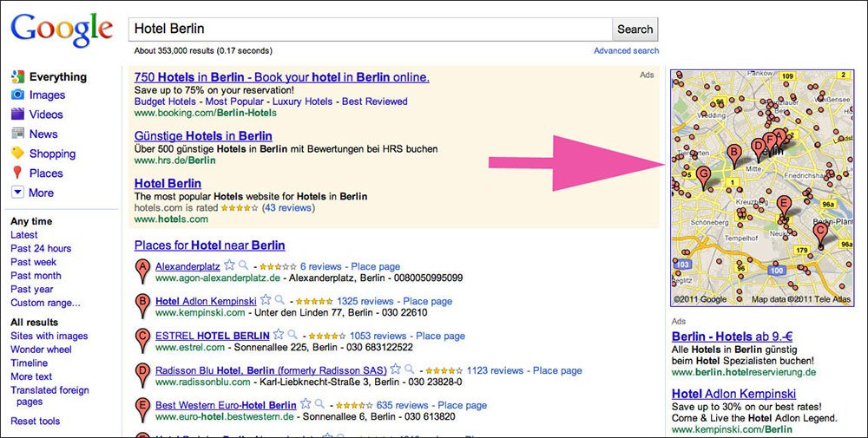Open 6 reviews for Alexanderplatz
The width and height of the screenshot is (868, 438).
click(321, 266)
